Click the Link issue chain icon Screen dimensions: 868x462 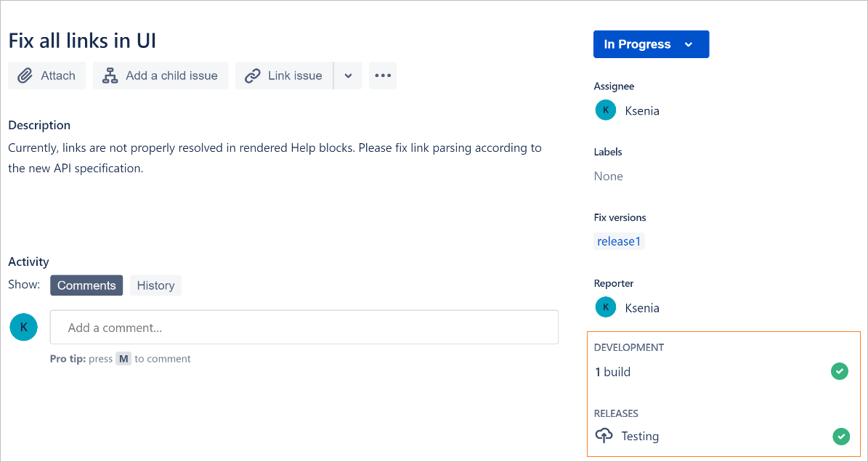coord(253,75)
